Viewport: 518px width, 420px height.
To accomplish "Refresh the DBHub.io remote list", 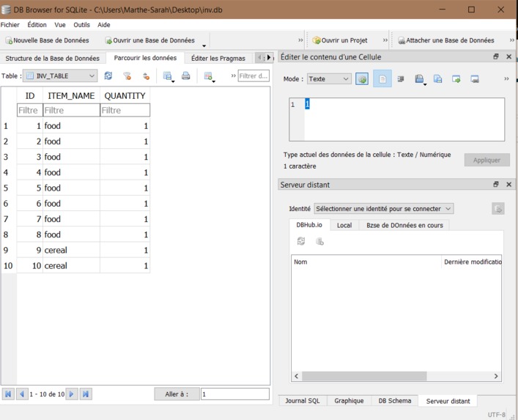I will coord(301,241).
